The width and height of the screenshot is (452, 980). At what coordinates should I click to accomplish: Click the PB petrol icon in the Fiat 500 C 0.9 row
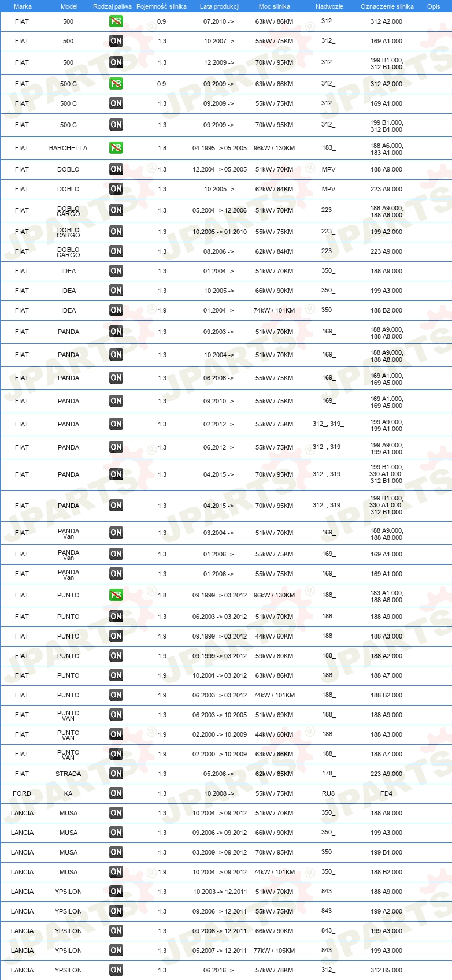[116, 84]
